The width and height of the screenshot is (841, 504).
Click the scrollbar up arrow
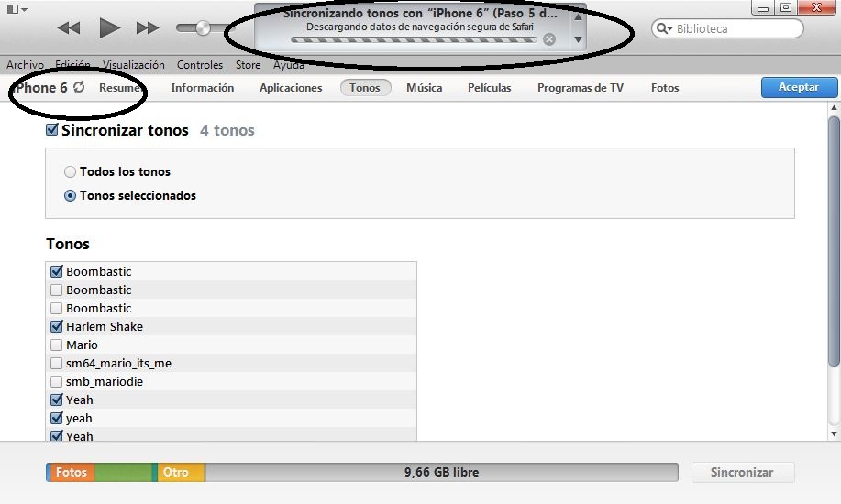(834, 108)
